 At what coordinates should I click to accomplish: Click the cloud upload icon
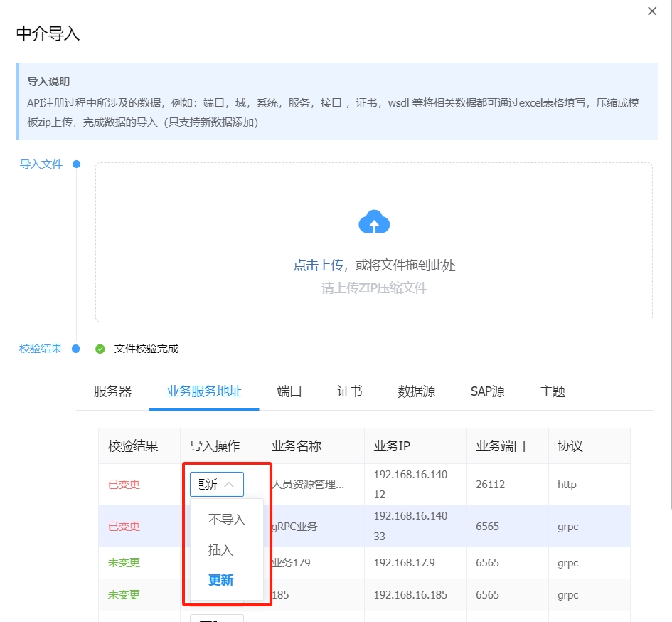click(374, 223)
